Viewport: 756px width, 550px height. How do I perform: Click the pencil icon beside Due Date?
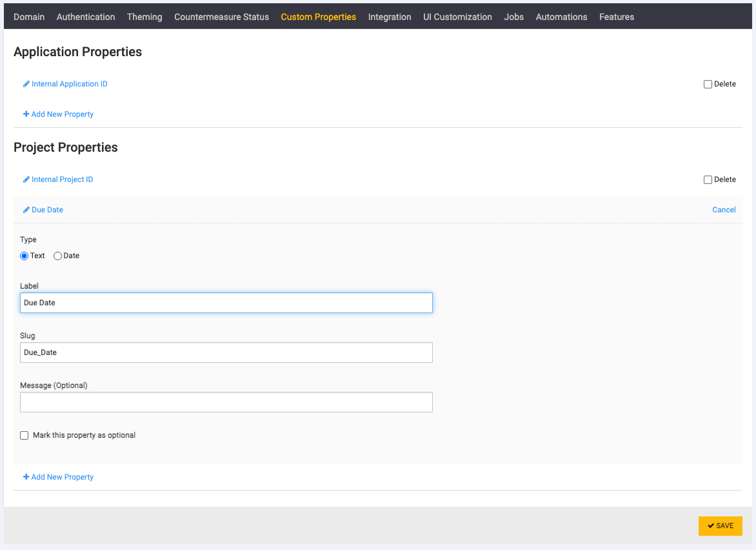[x=26, y=210]
